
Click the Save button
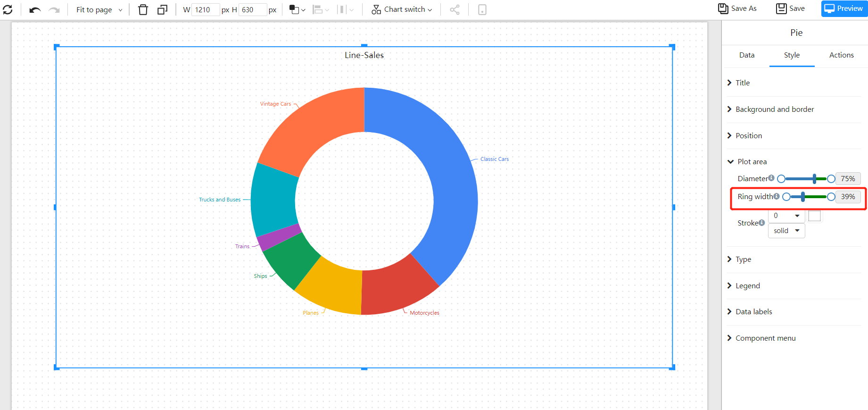click(791, 8)
